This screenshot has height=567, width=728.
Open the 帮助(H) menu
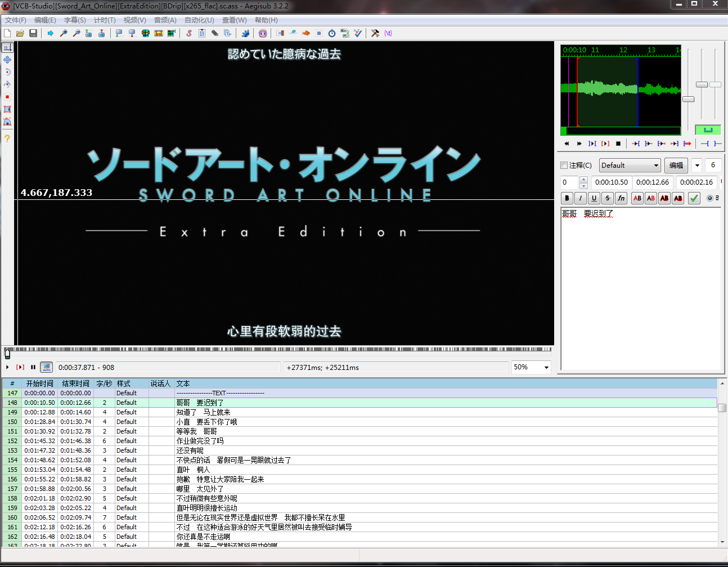pos(266,20)
